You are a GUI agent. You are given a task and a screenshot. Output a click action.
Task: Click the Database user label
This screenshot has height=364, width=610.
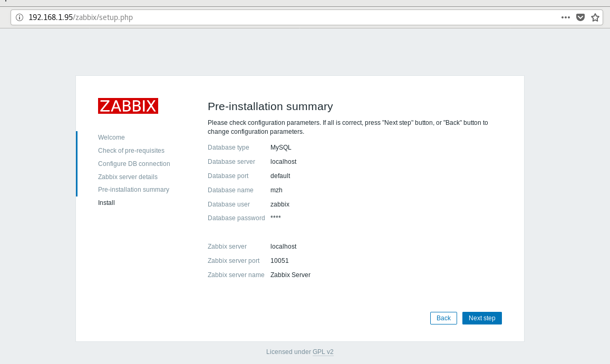tap(229, 204)
